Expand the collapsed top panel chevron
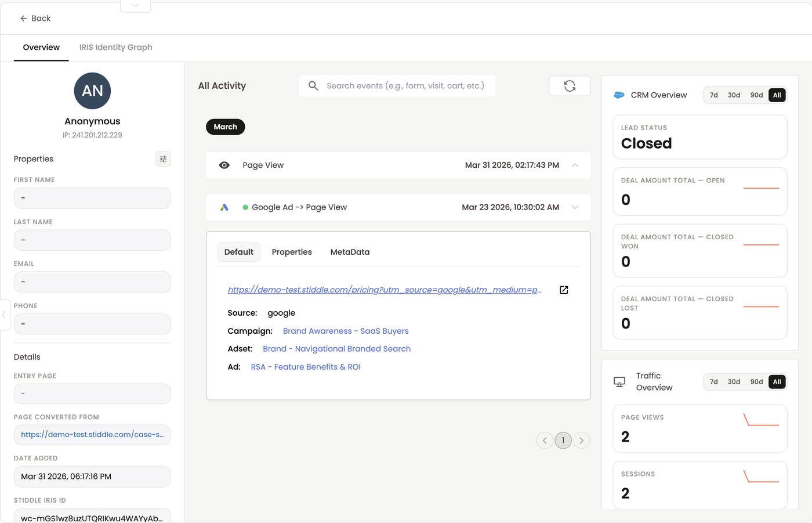 click(135, 6)
